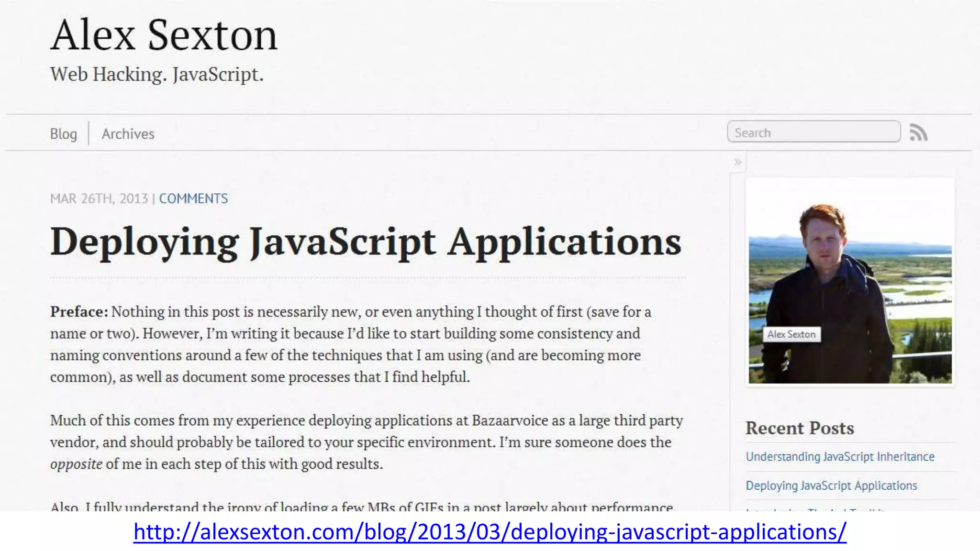
Task: Click the MAR 26TH, 2013 date
Action: (x=99, y=198)
